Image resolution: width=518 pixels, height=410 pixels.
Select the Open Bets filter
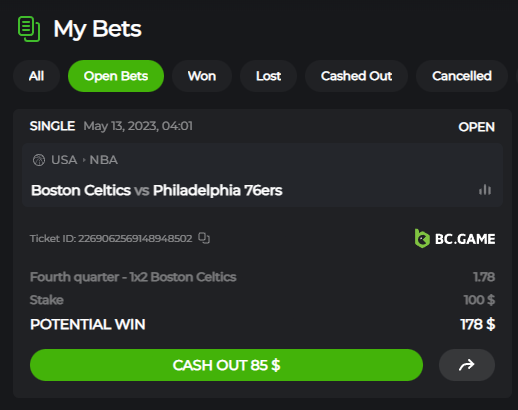(x=116, y=76)
